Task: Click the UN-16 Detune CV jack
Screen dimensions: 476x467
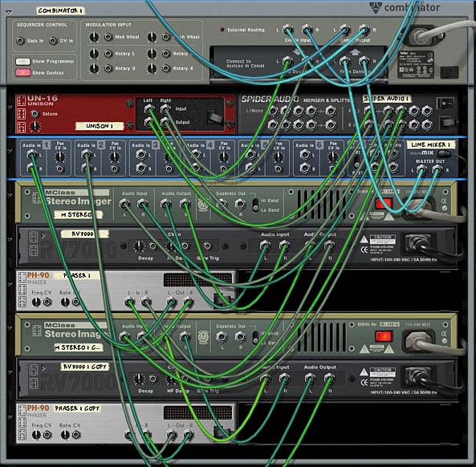Action: 35,114
